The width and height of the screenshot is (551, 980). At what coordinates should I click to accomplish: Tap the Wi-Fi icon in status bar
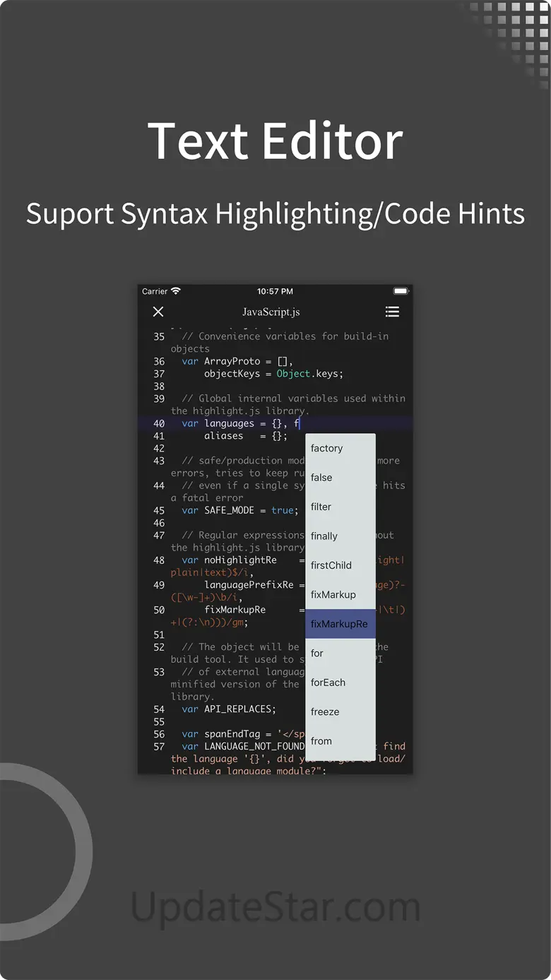point(176,291)
